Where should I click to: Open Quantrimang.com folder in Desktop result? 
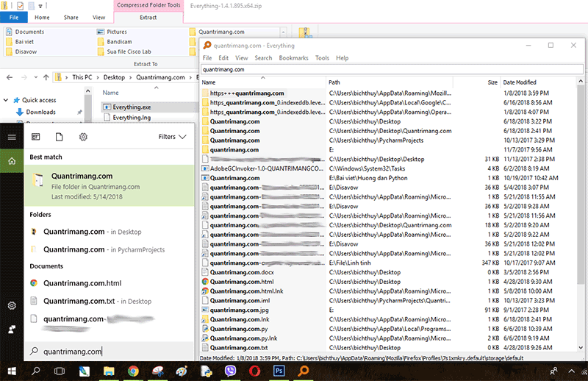click(x=110, y=232)
